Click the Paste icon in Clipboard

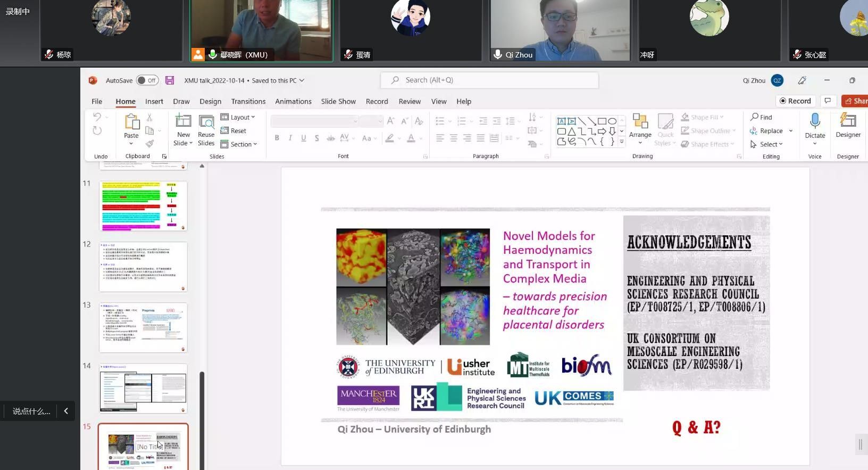tap(131, 122)
